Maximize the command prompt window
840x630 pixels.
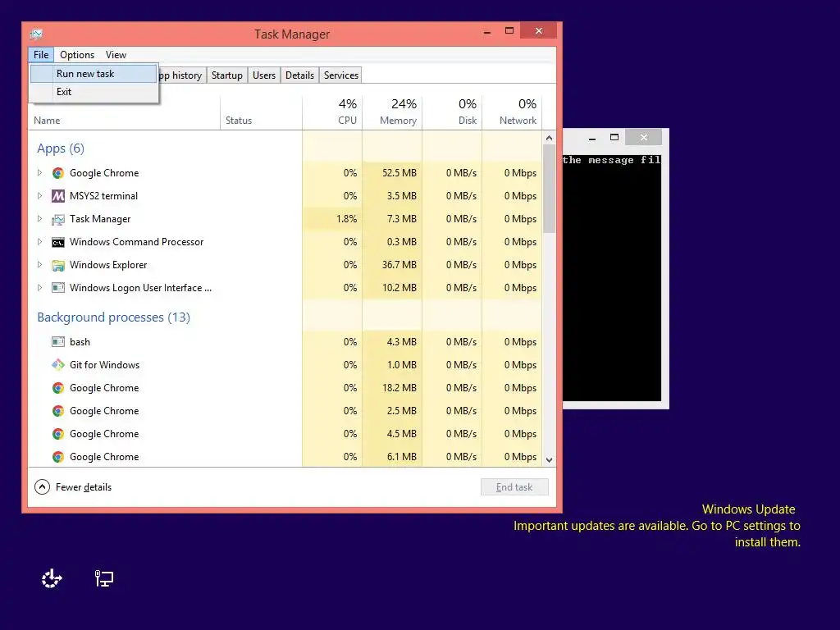(x=614, y=138)
